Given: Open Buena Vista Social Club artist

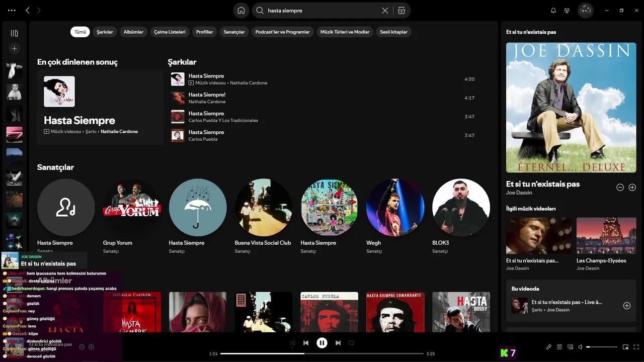Looking at the screenshot, I should pos(263,216).
